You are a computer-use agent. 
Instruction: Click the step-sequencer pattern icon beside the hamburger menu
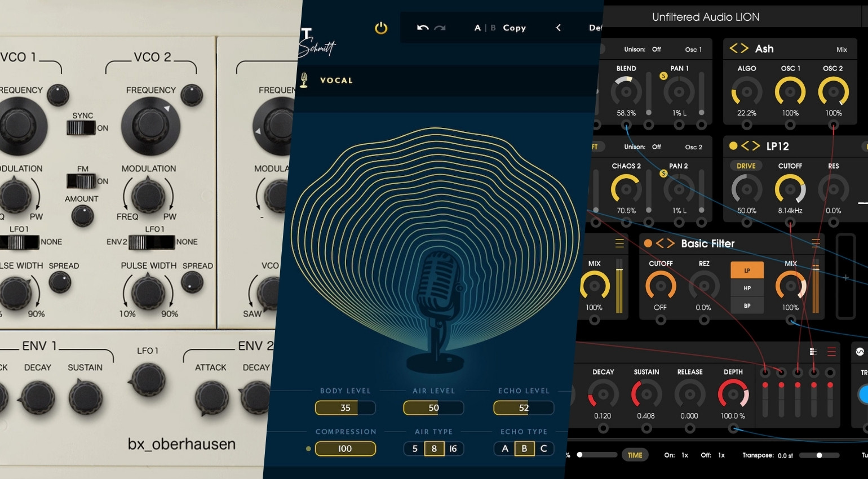pos(813,351)
